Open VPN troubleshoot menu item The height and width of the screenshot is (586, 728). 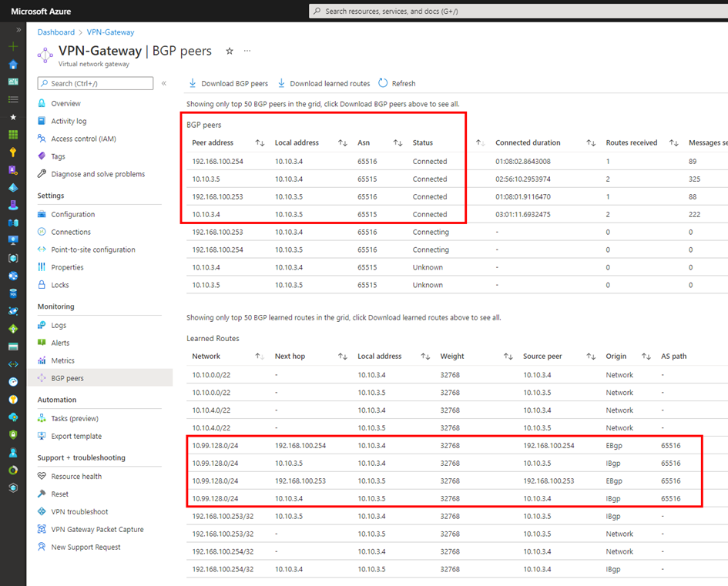79,512
